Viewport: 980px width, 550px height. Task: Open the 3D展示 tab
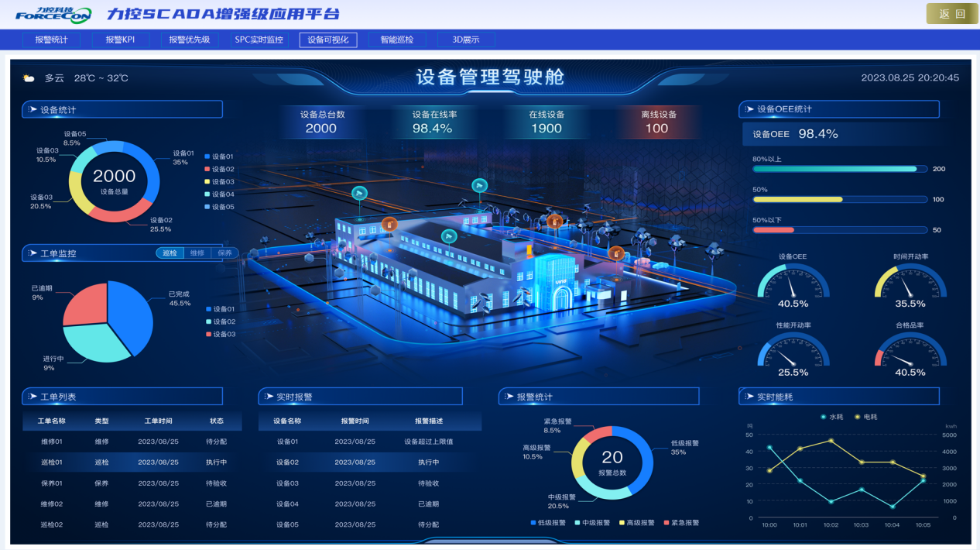466,40
